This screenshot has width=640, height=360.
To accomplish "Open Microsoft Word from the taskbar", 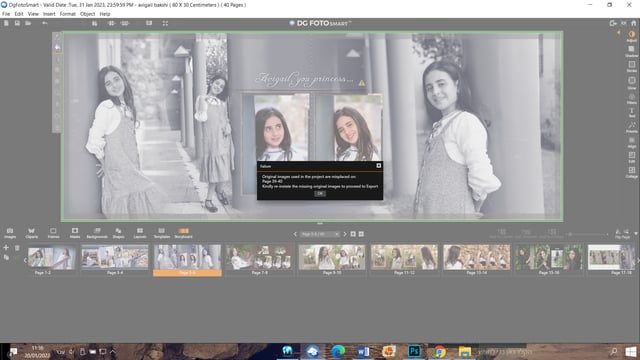I will (363, 351).
